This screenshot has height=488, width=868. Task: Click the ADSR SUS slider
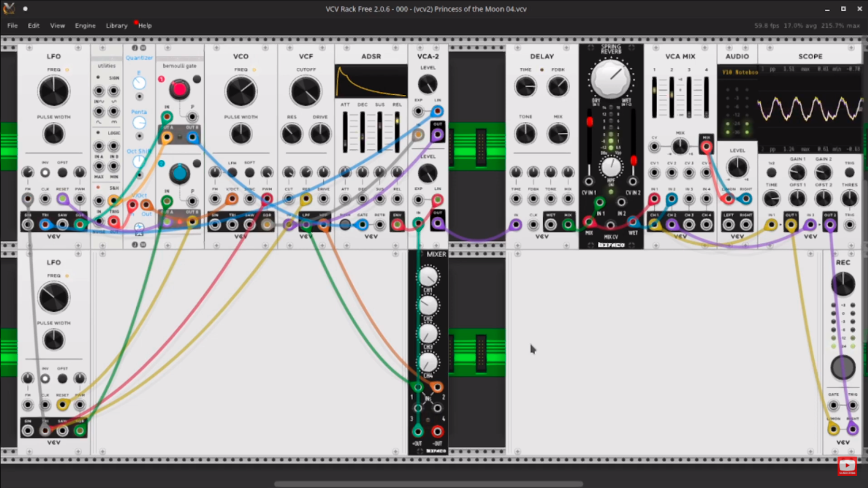(380, 132)
